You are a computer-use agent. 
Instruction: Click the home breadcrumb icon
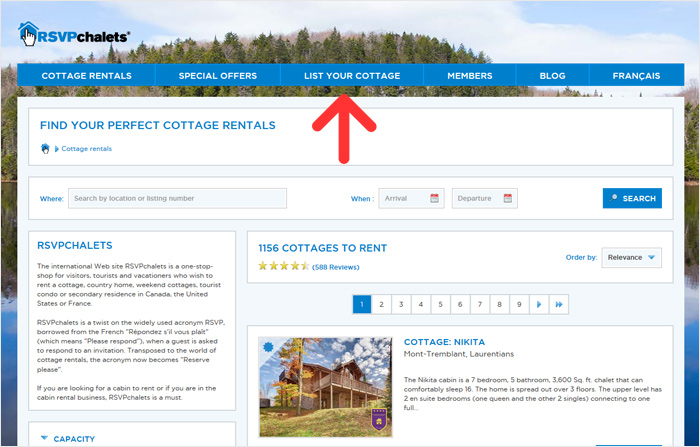[45, 148]
